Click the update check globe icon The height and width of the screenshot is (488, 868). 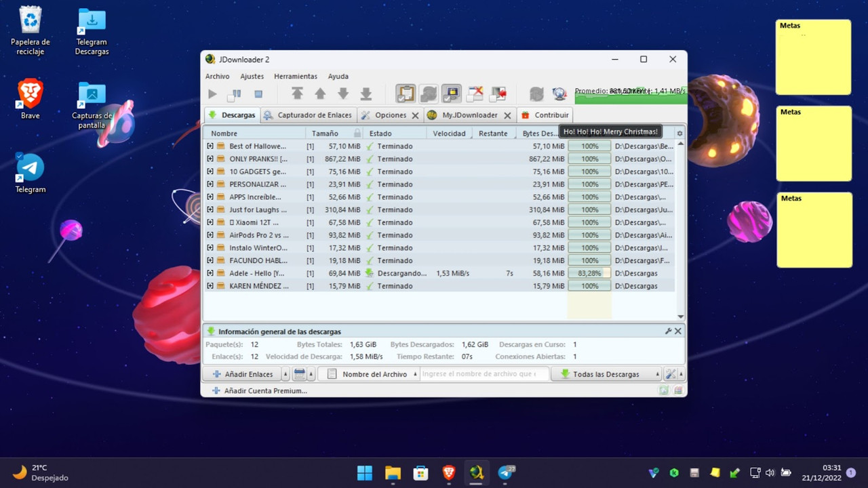pos(559,94)
